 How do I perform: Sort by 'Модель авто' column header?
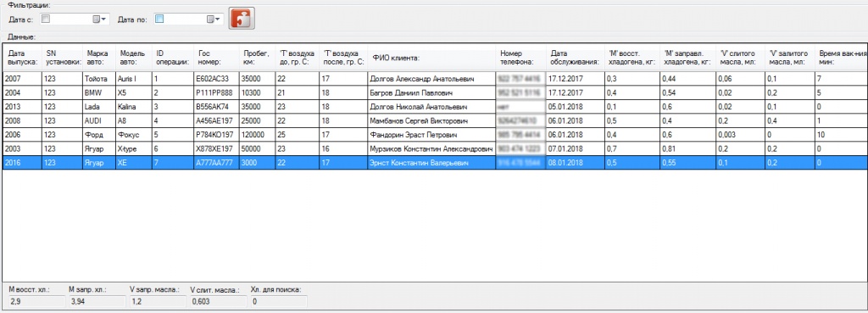coord(133,57)
